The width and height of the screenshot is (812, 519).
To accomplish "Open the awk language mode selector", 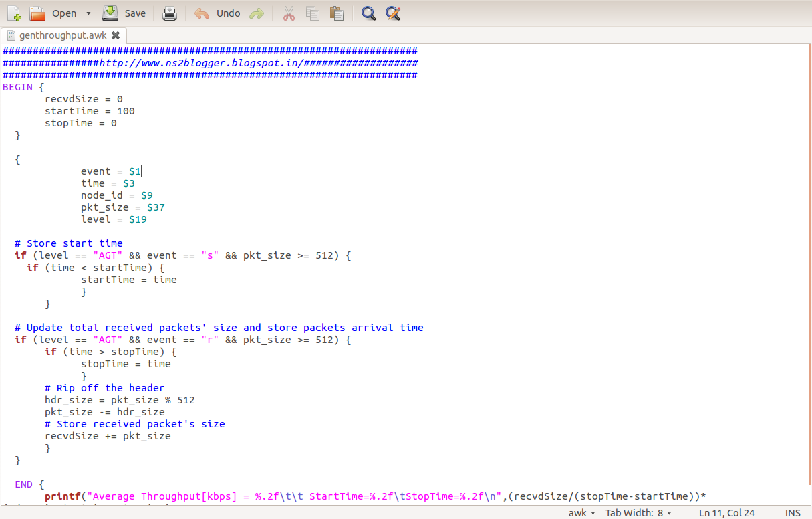I will pyautogui.click(x=579, y=512).
